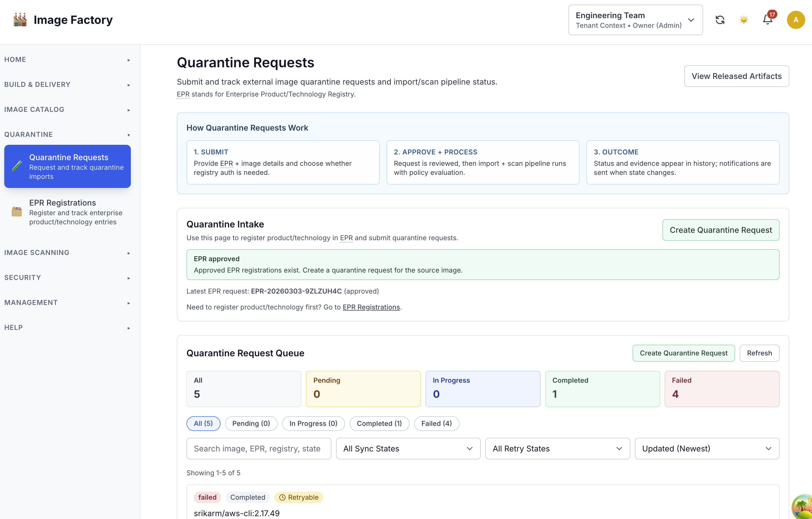
Task: Activate the All (5) filter chip
Action: [x=203, y=423]
